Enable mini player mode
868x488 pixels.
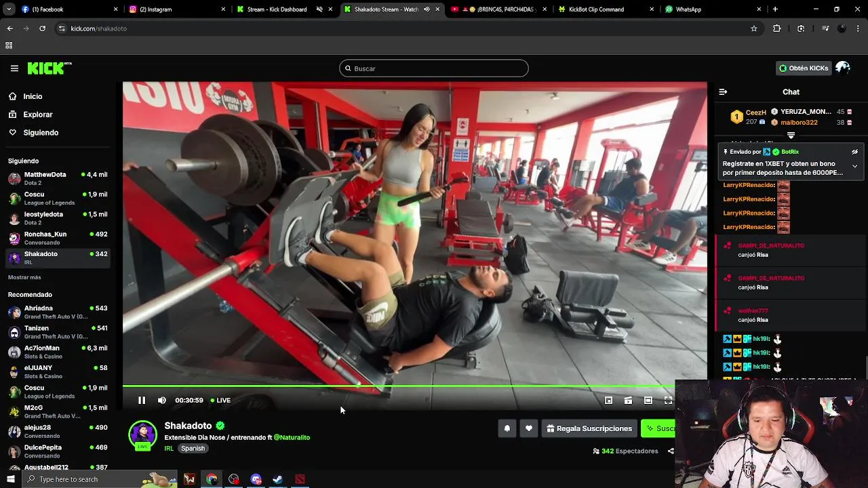pyautogui.click(x=608, y=401)
